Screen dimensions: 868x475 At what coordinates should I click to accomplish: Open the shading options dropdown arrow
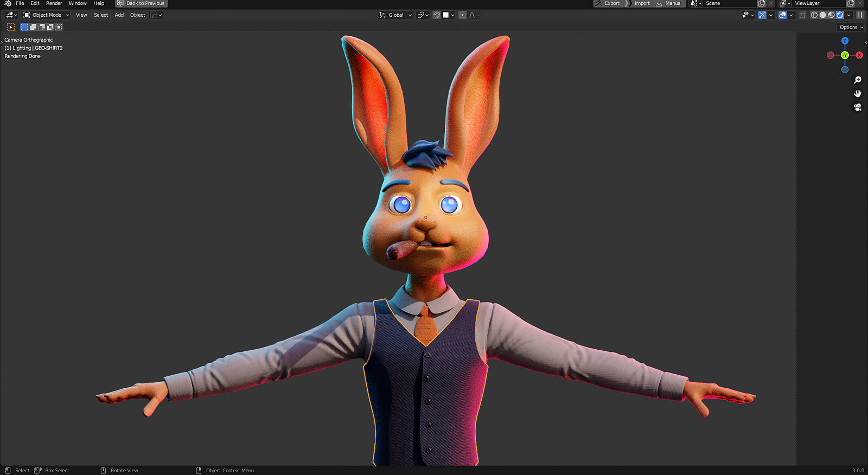pos(849,15)
